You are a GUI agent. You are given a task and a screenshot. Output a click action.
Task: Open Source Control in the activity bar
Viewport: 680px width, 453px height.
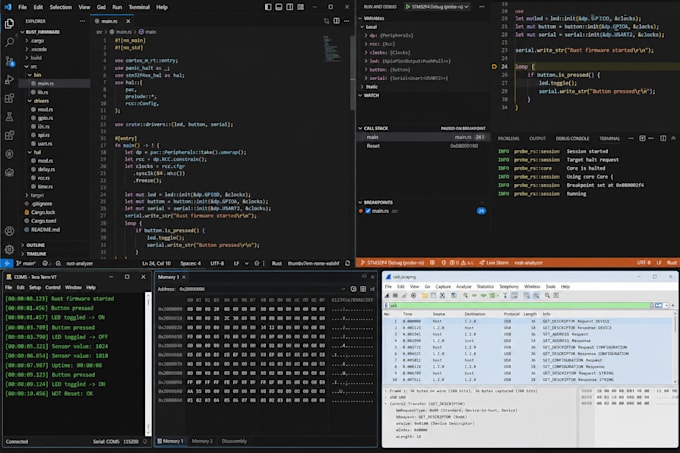[x=9, y=61]
